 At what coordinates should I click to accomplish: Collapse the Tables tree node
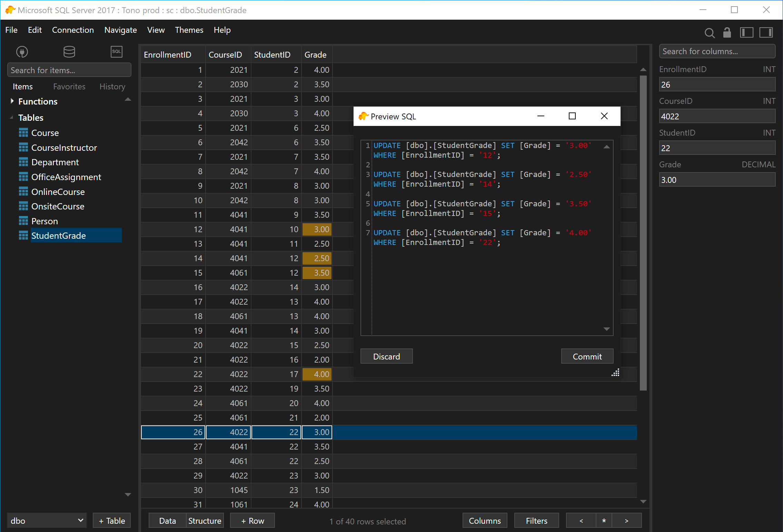(11, 118)
